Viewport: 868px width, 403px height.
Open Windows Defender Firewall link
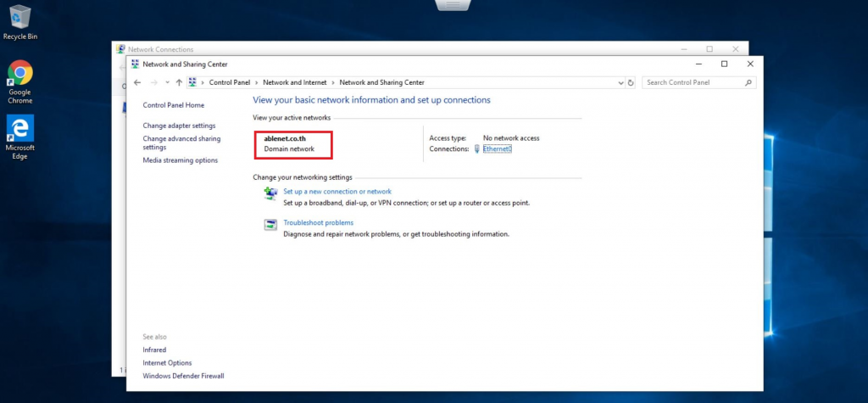183,375
